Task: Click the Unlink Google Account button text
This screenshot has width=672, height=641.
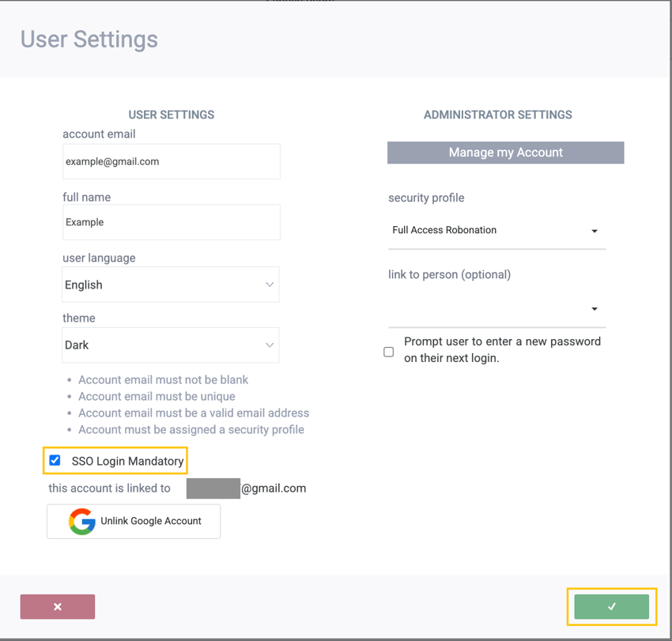Action: [x=150, y=522]
